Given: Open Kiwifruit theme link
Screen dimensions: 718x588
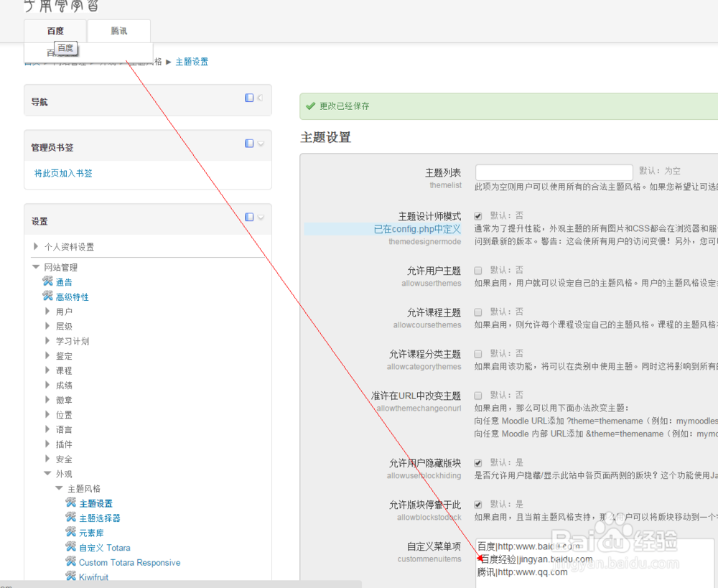Looking at the screenshot, I should 94,577.
